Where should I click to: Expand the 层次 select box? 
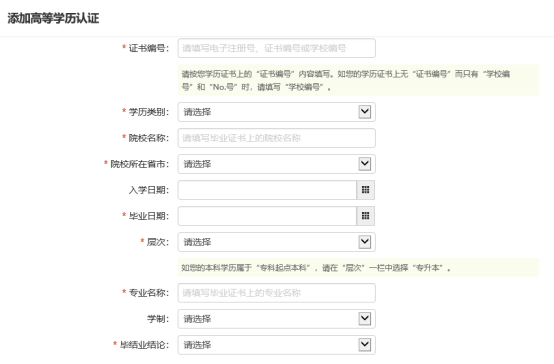point(277,242)
